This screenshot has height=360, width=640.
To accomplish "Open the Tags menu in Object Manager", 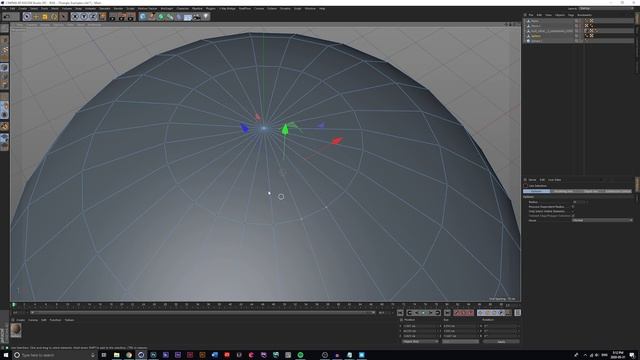I will coord(571,15).
